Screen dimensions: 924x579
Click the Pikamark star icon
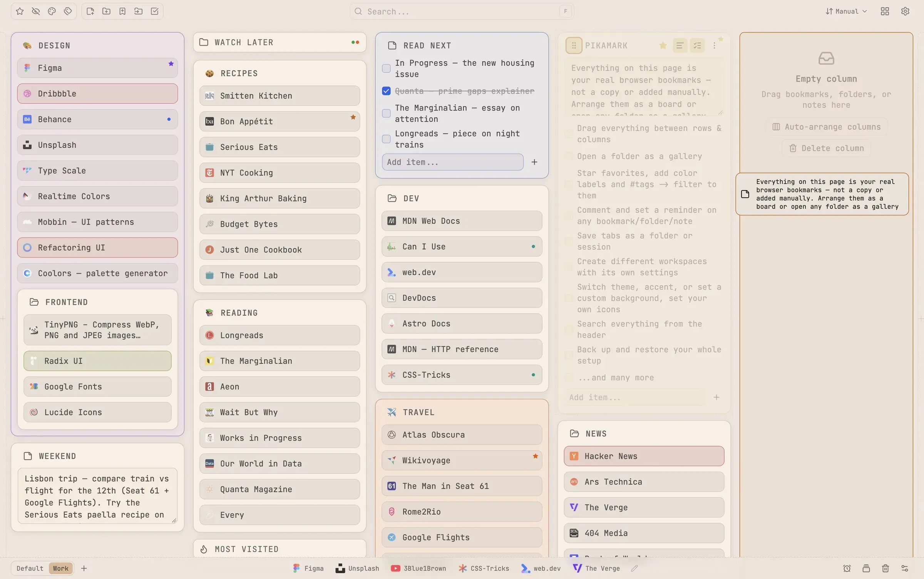click(x=663, y=45)
